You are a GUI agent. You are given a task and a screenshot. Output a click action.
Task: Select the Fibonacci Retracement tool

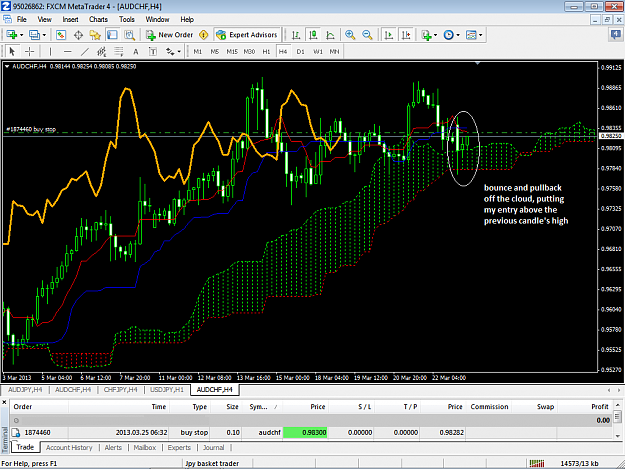(119, 51)
